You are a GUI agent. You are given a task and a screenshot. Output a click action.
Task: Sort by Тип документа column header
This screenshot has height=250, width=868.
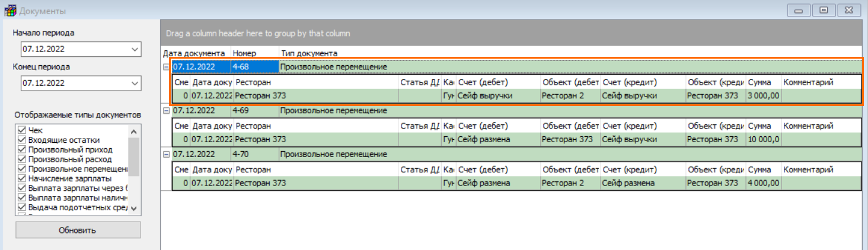click(309, 53)
